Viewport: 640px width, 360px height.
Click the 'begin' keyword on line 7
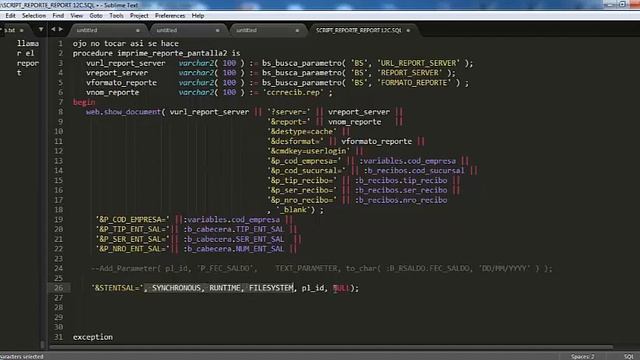click(84, 102)
